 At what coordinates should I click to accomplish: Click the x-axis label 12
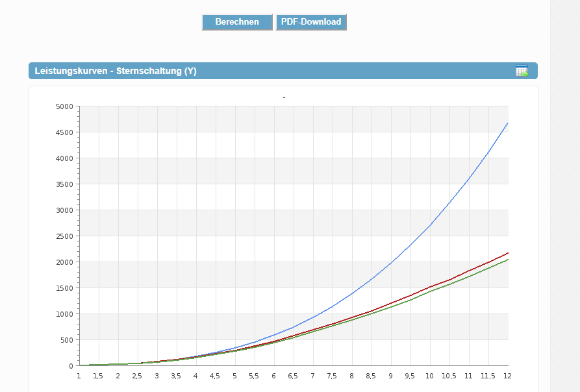pyautogui.click(x=507, y=376)
